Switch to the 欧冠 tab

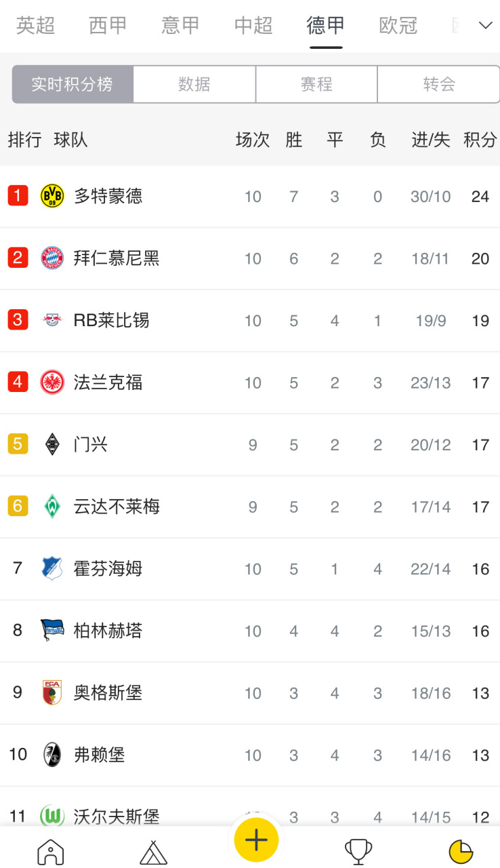point(398,26)
